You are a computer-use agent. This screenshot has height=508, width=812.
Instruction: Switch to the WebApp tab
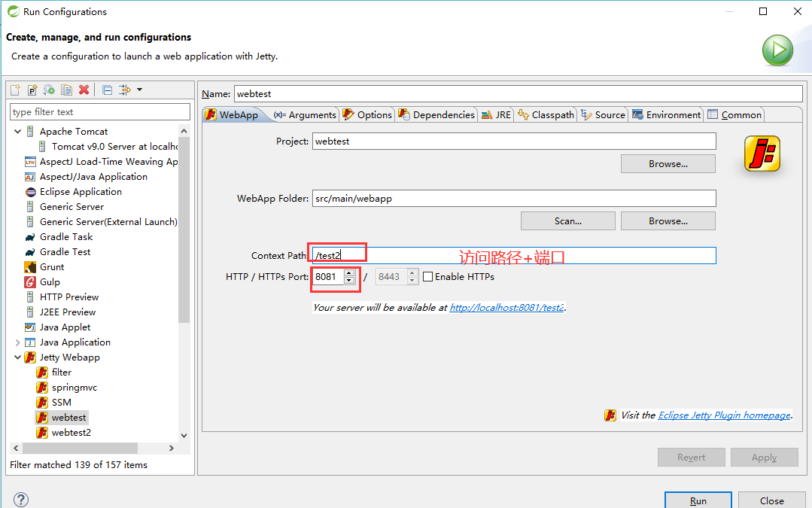232,115
